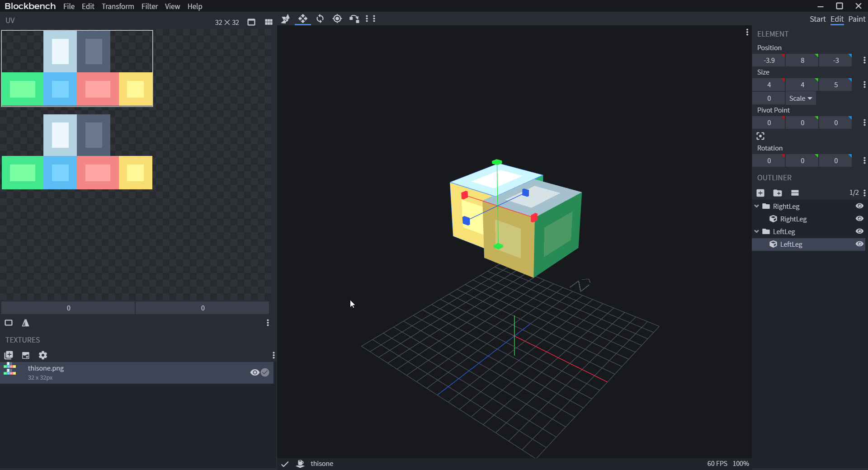
Task: Select the Pivot tool in the toolbar
Action: [x=337, y=19]
